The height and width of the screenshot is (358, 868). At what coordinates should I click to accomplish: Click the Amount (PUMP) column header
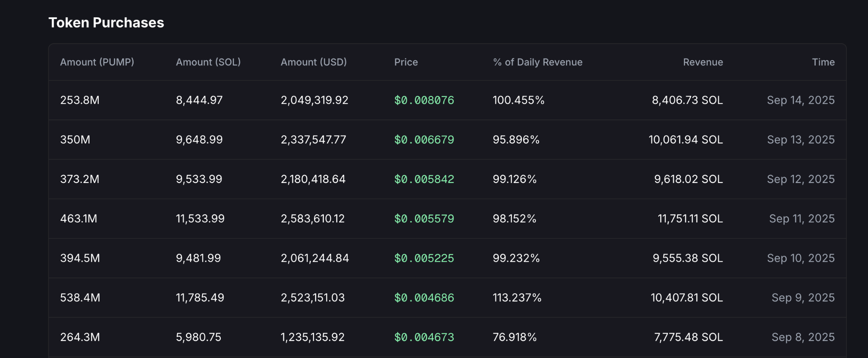(x=97, y=62)
